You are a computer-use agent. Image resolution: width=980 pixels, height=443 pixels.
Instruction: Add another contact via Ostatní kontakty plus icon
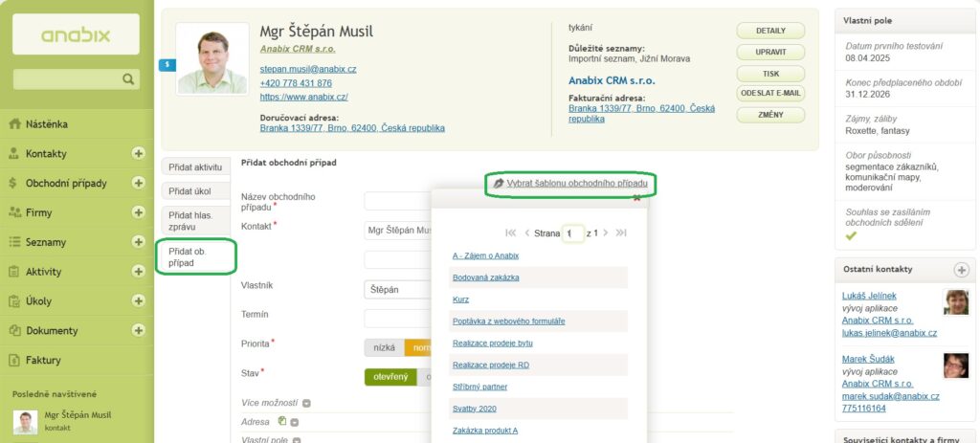(961, 270)
